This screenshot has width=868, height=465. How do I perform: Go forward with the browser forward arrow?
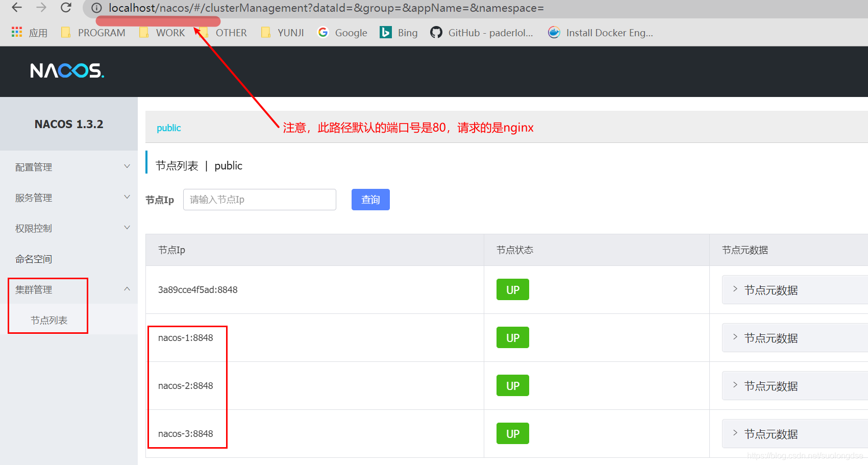[41, 8]
